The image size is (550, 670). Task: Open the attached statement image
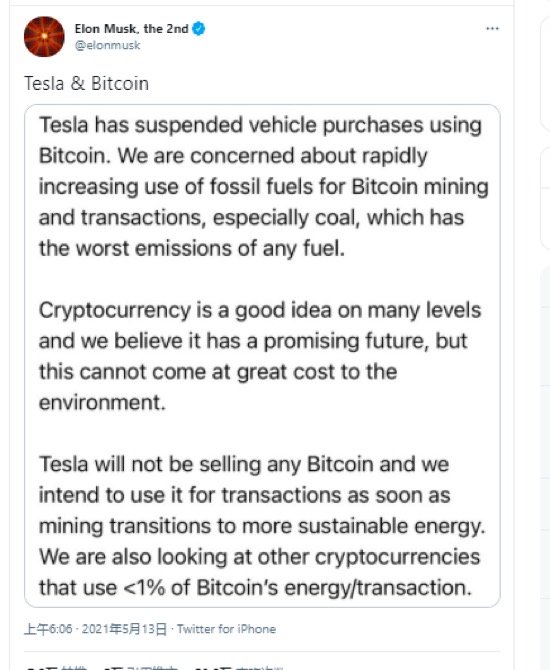coord(262,356)
